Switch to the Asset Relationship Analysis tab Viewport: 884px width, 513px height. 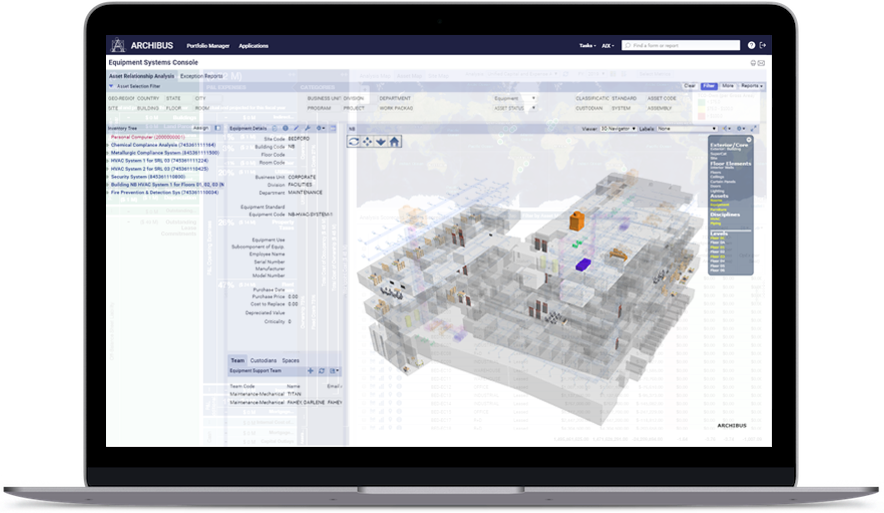pos(142,76)
